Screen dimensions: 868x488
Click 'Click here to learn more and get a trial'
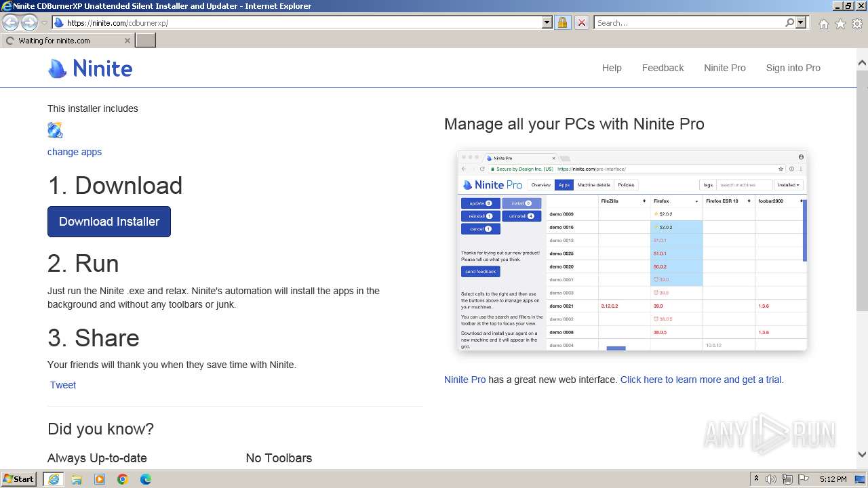pyautogui.click(x=702, y=380)
